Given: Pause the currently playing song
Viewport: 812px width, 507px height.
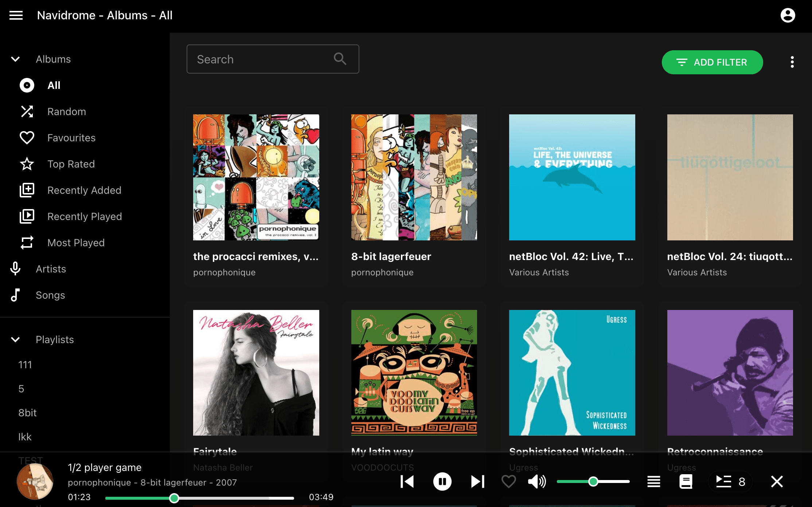Looking at the screenshot, I should point(442,482).
